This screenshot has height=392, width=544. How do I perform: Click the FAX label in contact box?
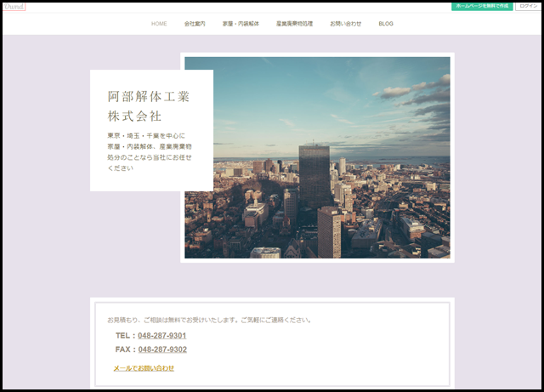click(x=124, y=349)
